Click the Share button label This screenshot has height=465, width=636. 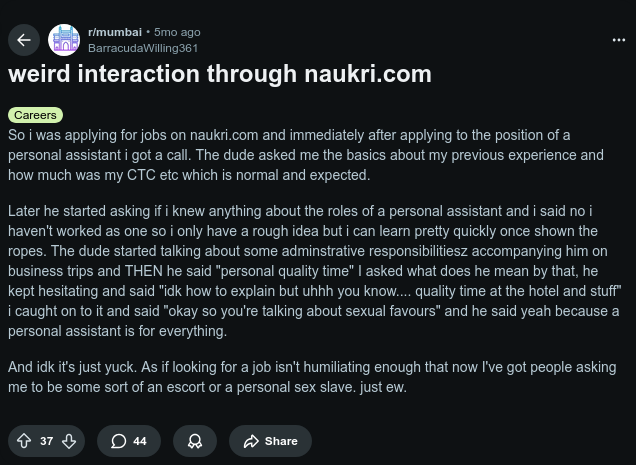[281, 441]
